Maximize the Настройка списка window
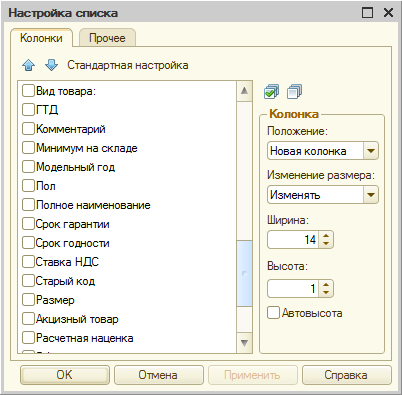The image size is (402, 395). [367, 13]
